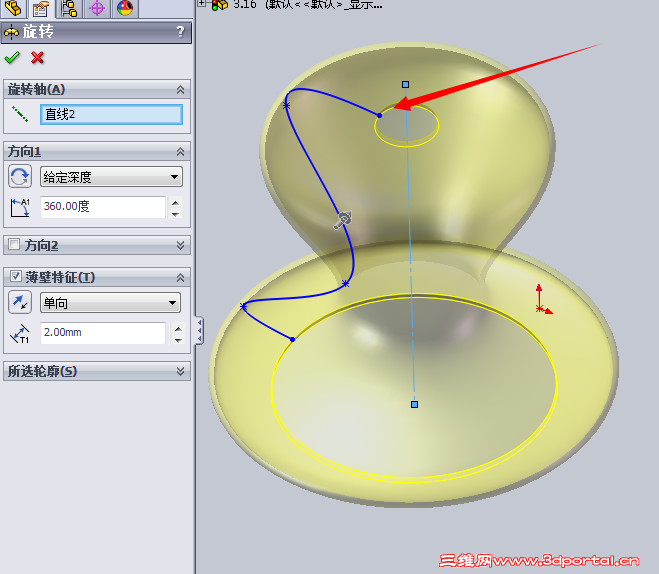This screenshot has width=659, height=574.
Task: Collapse the panel with the side splitter handle
Action: (199, 330)
